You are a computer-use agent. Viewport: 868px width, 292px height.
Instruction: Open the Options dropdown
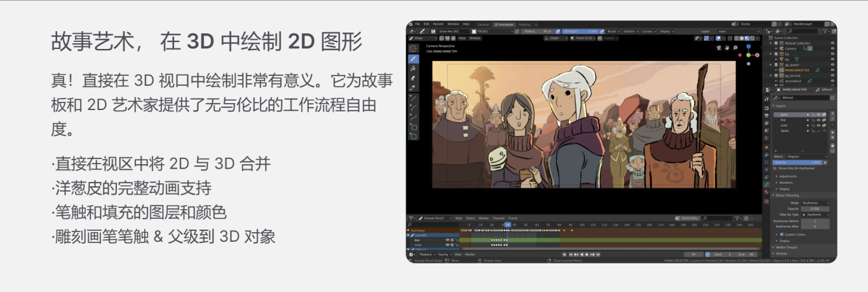[x=630, y=31]
